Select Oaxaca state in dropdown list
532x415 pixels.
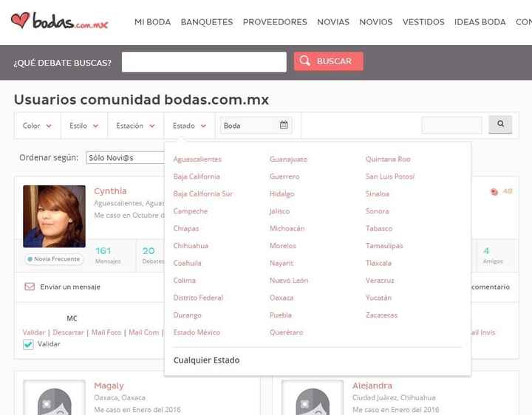tap(282, 298)
